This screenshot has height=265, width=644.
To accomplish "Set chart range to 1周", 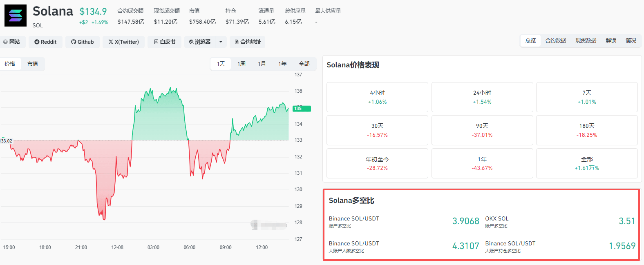I will 241,64.
